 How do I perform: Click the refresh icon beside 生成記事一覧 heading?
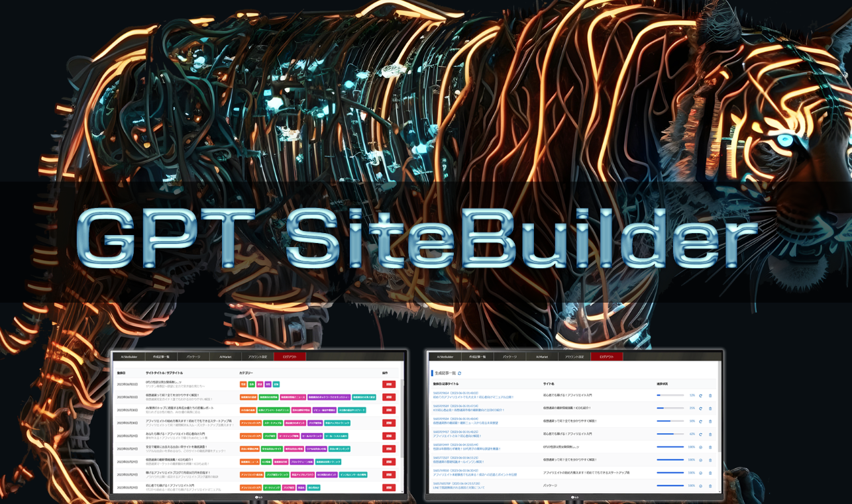(460, 374)
